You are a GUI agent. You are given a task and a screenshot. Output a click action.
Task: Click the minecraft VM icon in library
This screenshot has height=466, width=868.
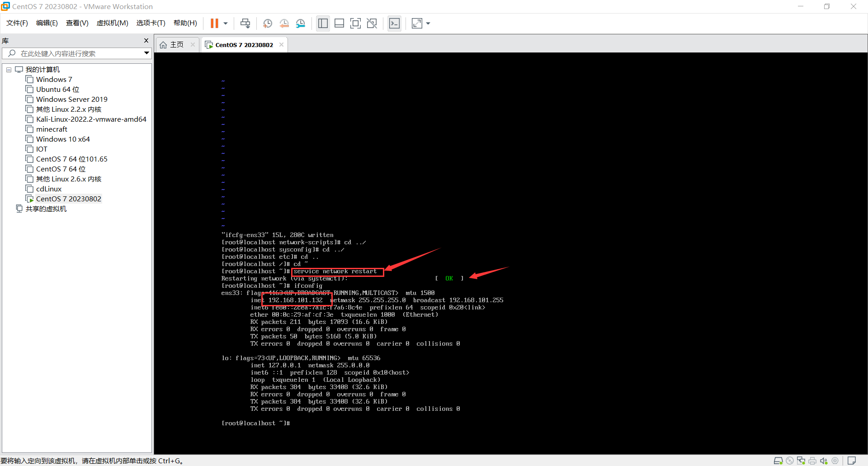[x=29, y=129]
